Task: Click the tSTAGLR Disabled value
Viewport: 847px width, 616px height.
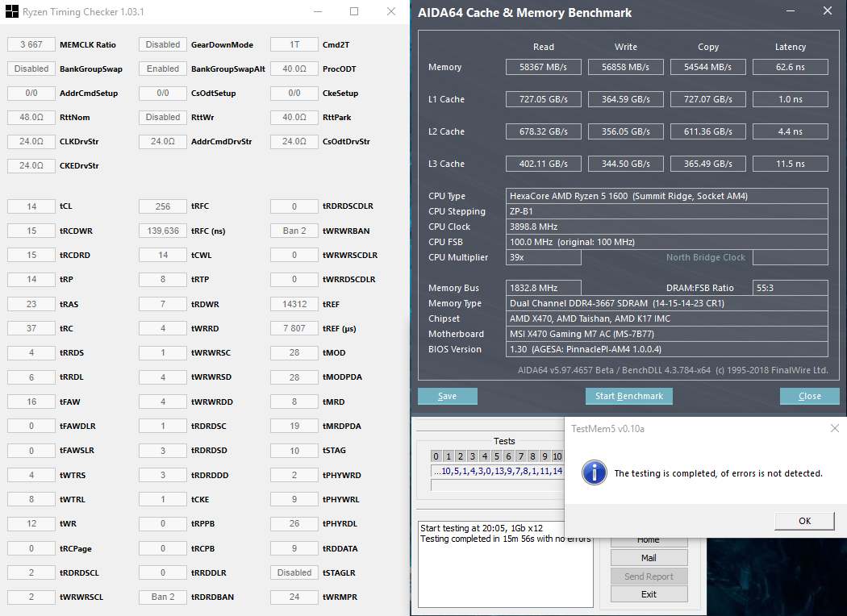Action: (x=294, y=572)
